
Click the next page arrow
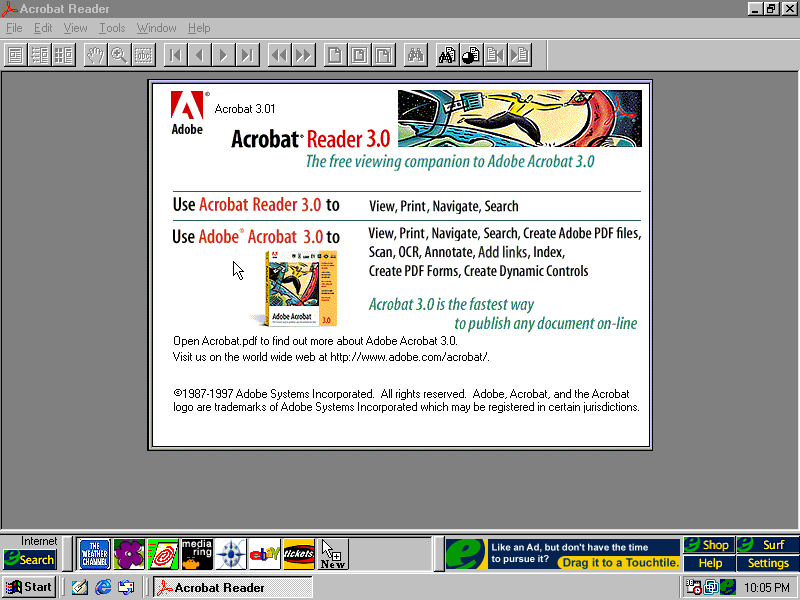223,55
